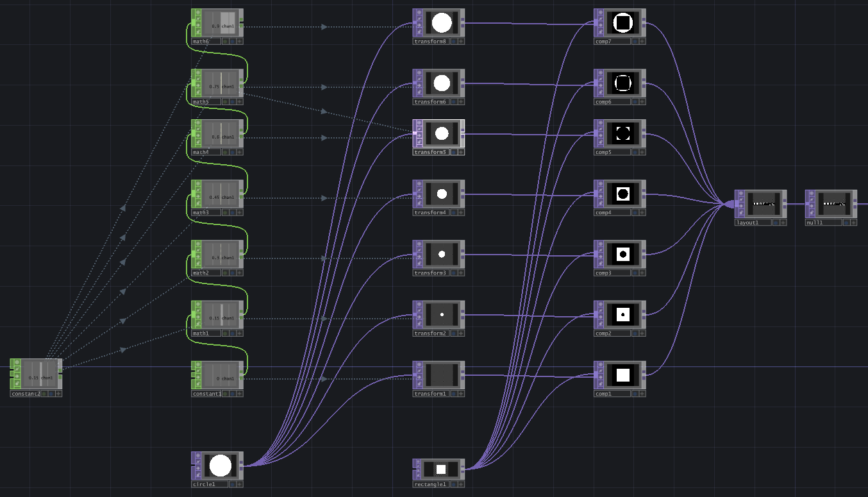Activate the viewer flag on null1

pos(812,194)
